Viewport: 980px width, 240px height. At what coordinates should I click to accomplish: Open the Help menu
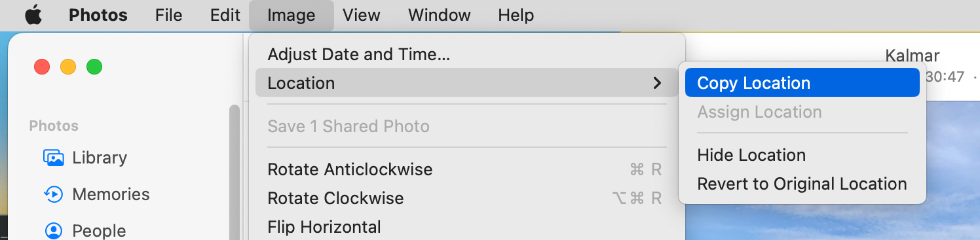click(x=516, y=15)
